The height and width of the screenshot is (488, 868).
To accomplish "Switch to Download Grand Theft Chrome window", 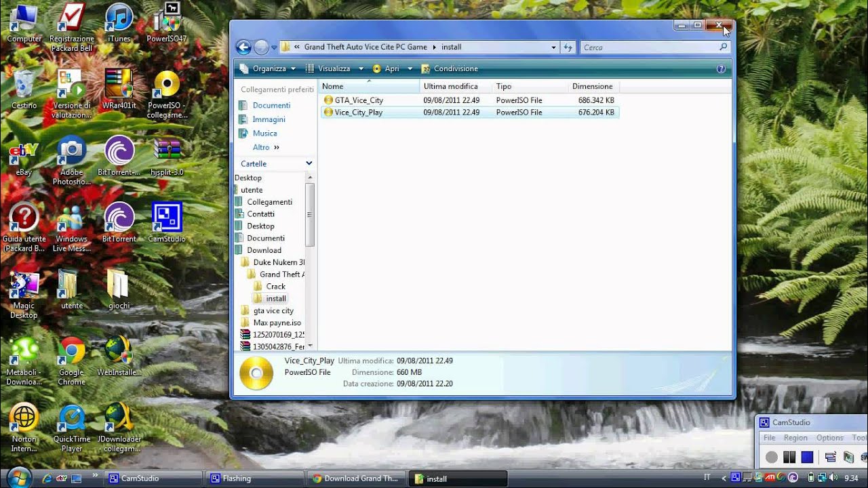I will point(355,479).
